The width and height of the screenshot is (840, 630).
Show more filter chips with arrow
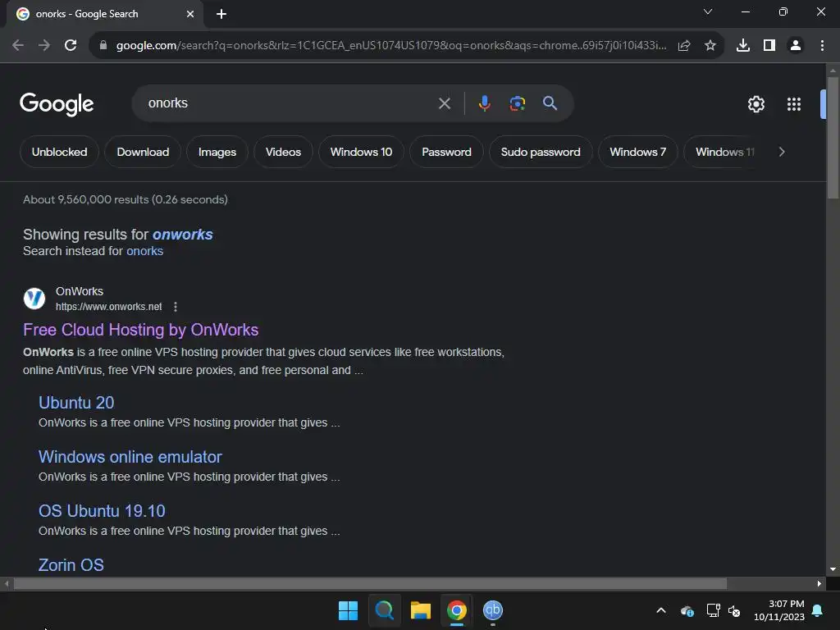point(782,152)
